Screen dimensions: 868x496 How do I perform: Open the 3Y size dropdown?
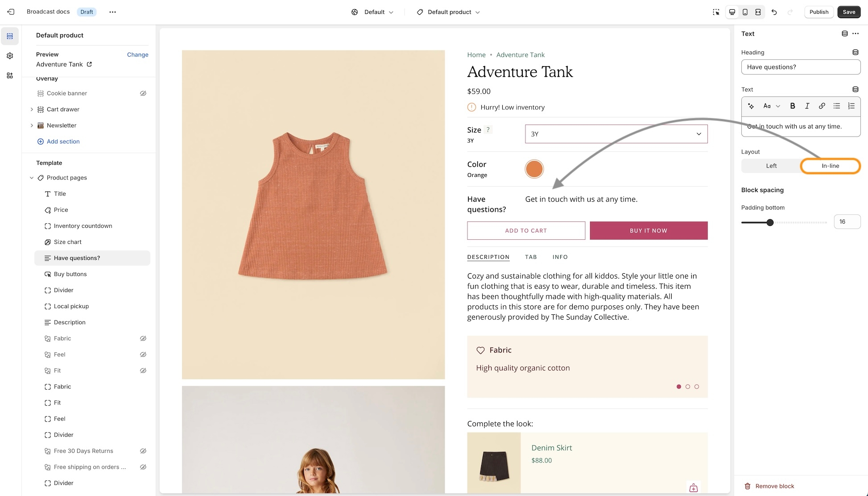point(616,134)
